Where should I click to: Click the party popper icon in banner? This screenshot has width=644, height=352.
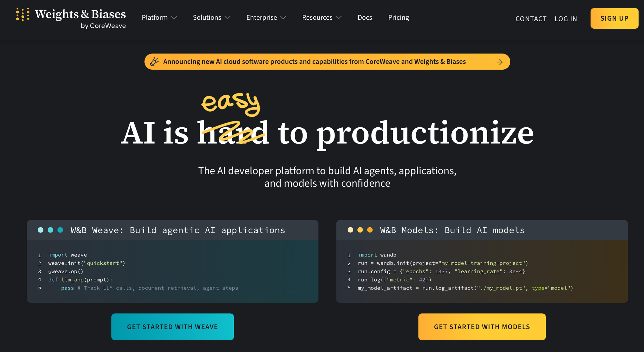coord(154,62)
